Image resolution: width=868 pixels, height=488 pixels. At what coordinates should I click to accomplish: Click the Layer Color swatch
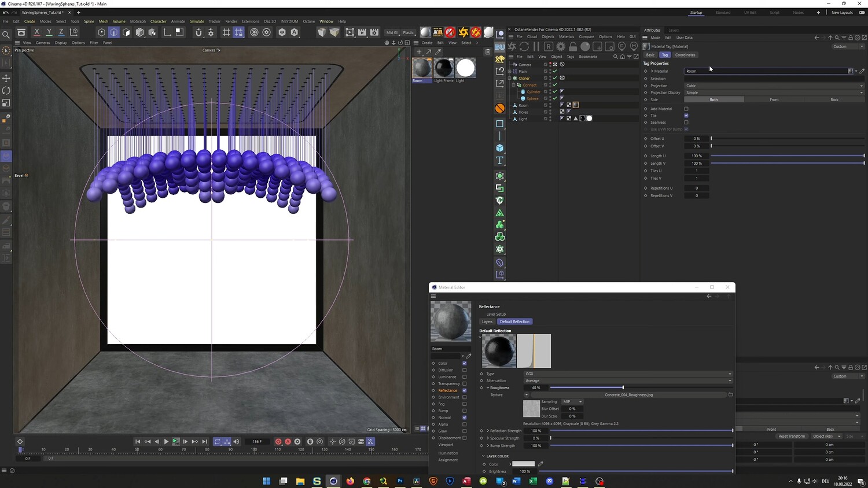524,464
